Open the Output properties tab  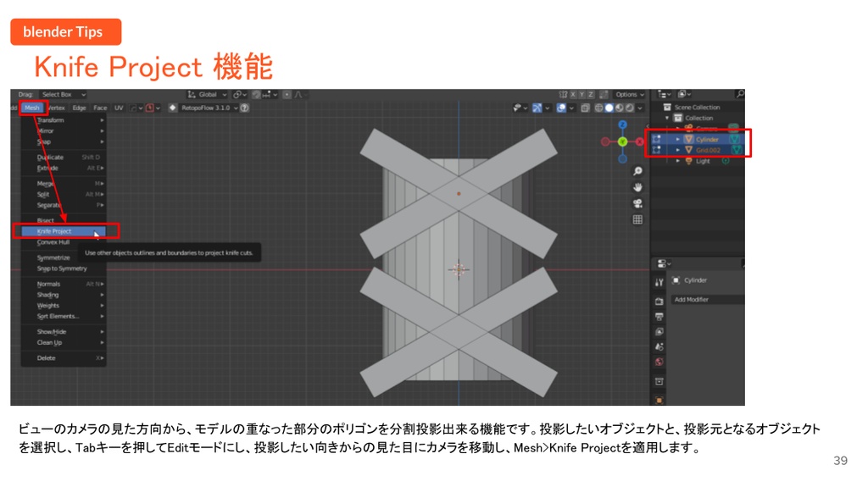pos(659,317)
